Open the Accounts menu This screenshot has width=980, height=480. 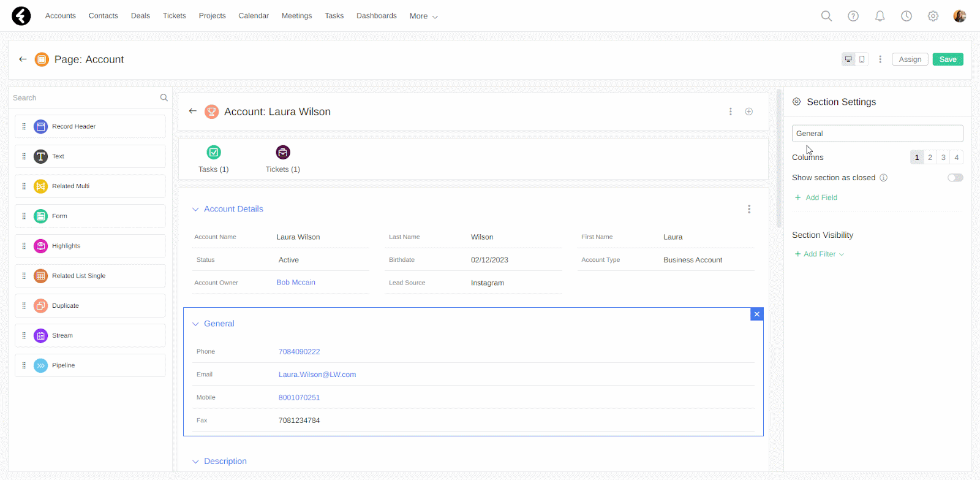61,16
